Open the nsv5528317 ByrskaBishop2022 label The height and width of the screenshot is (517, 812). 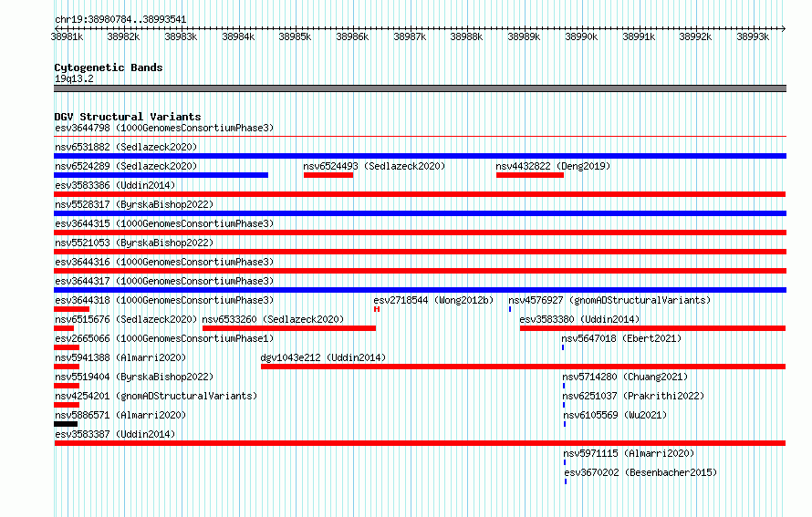134,204
